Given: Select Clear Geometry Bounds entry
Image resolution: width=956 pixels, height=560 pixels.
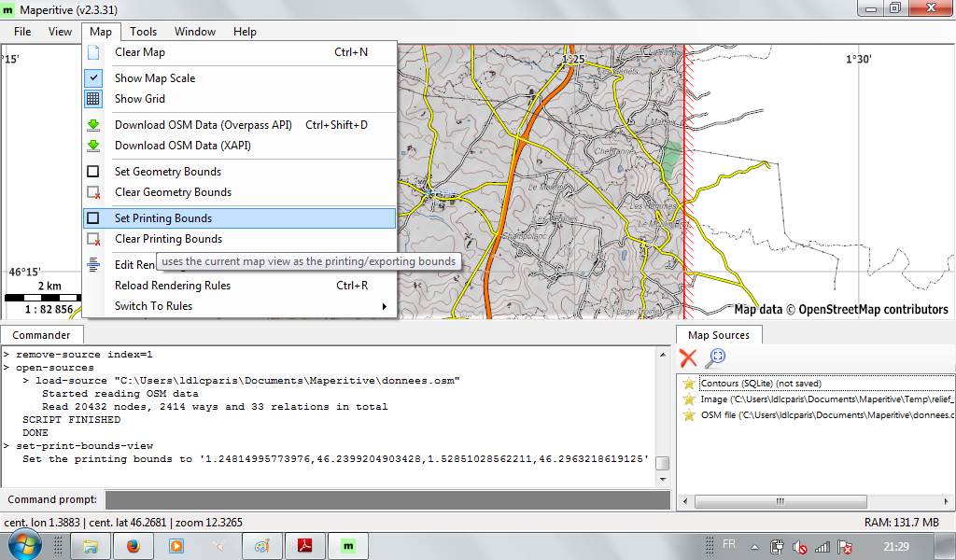Looking at the screenshot, I should pyautogui.click(x=240, y=192).
